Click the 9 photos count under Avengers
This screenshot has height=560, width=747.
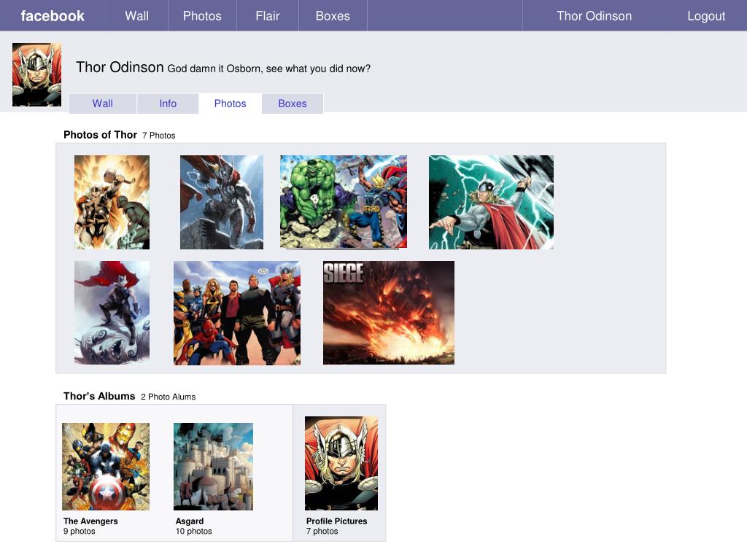[x=79, y=531]
